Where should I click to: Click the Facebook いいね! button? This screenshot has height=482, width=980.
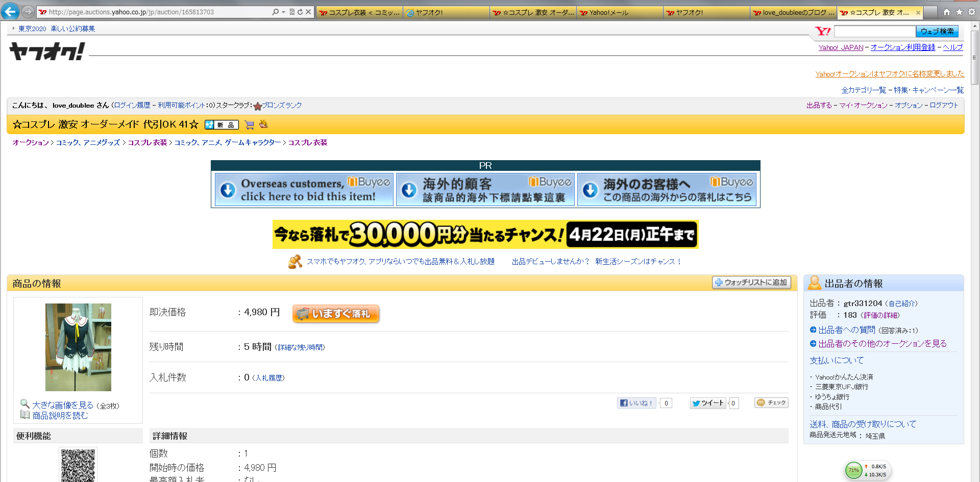(636, 403)
